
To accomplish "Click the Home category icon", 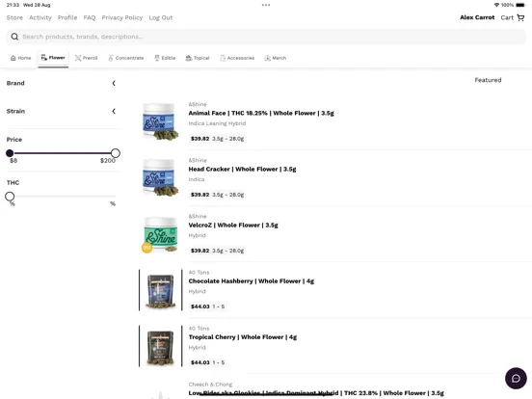I will click(13, 58).
